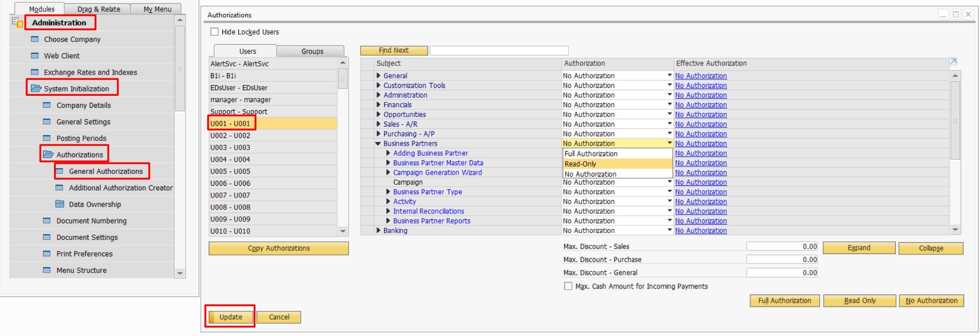Click the Read Only button
The width and height of the screenshot is (980, 336).
pos(860,300)
